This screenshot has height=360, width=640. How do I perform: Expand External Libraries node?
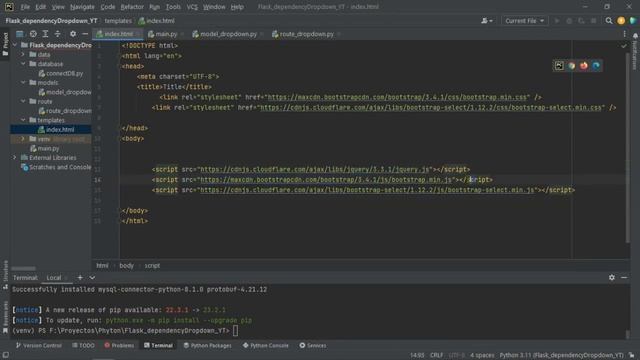coord(15,158)
